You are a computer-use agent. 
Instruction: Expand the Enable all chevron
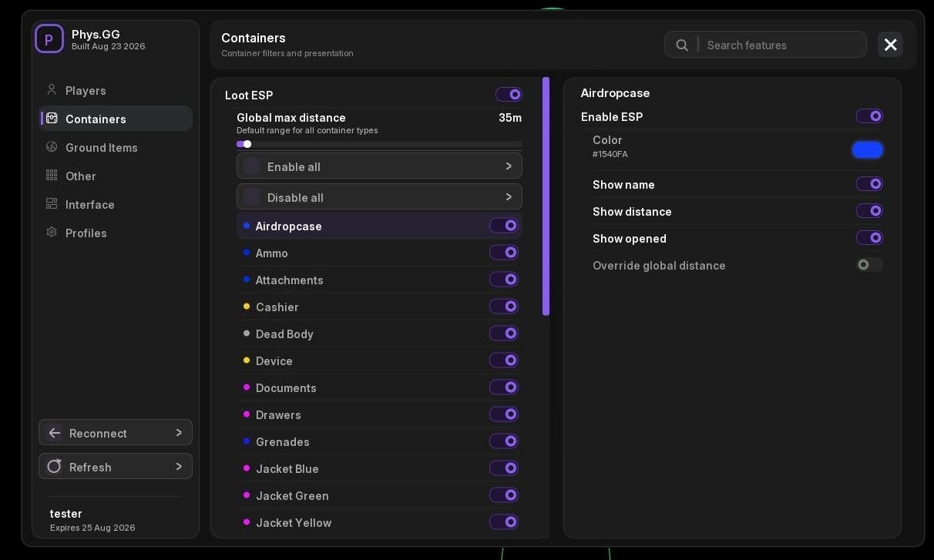[509, 166]
